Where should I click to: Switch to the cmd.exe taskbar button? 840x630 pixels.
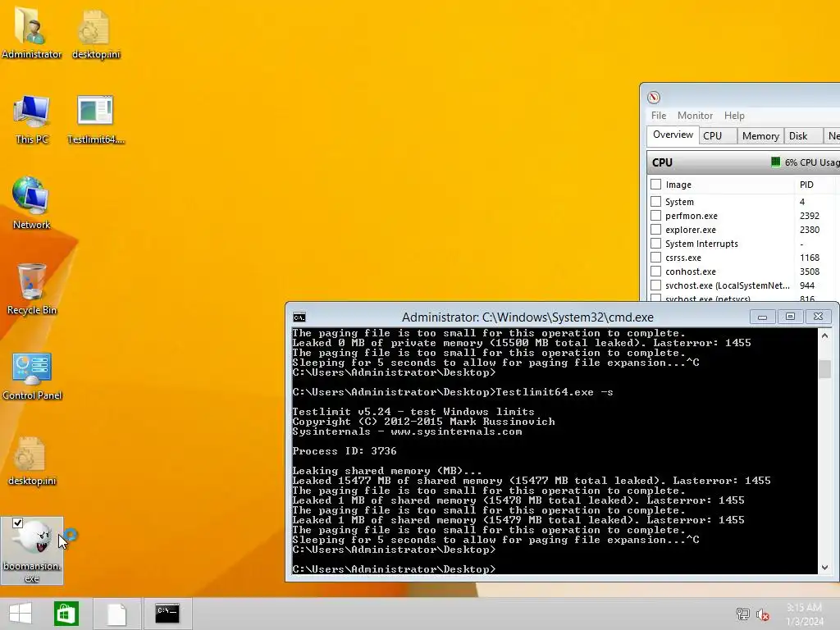click(167, 614)
